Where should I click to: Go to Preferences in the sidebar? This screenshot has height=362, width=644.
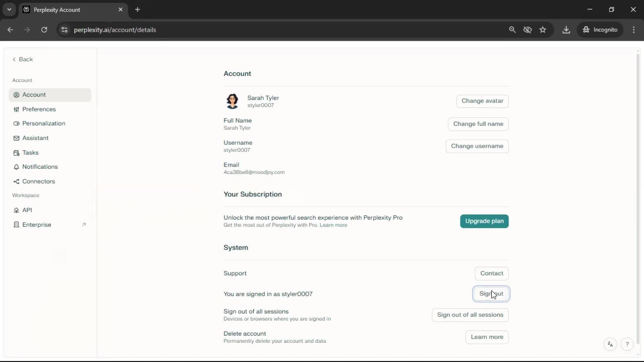click(x=39, y=109)
